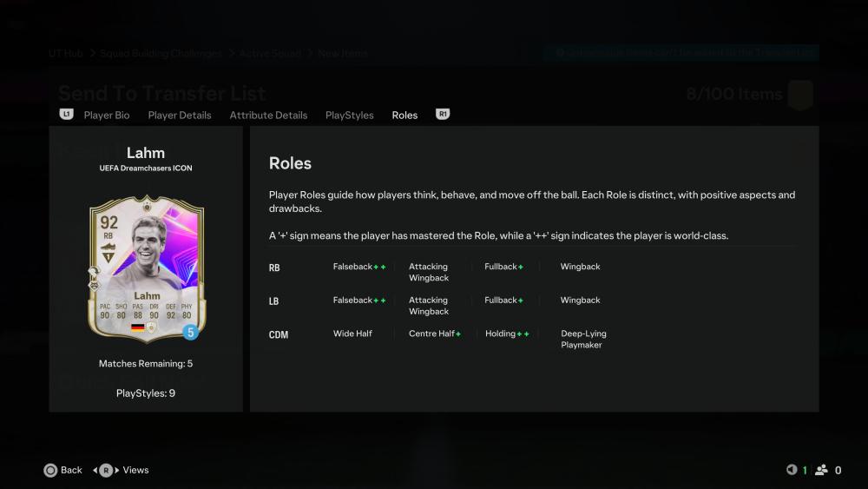Click the Deep-Lying Playmaker role
The height and width of the screenshot is (489, 868).
point(583,339)
